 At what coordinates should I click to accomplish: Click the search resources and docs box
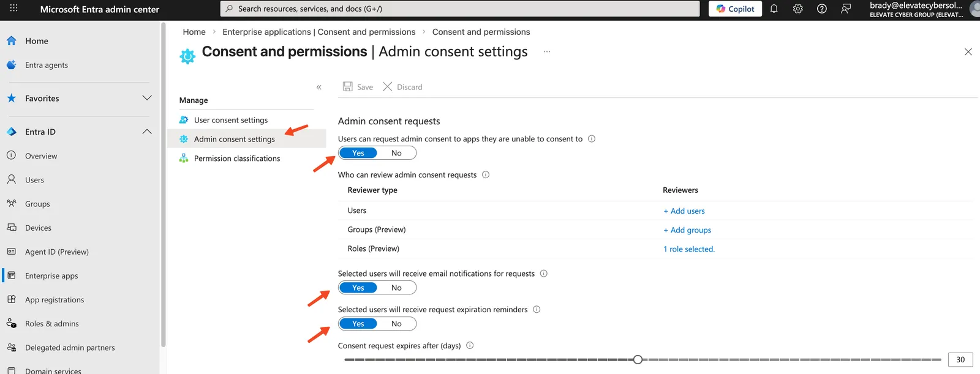(460, 9)
